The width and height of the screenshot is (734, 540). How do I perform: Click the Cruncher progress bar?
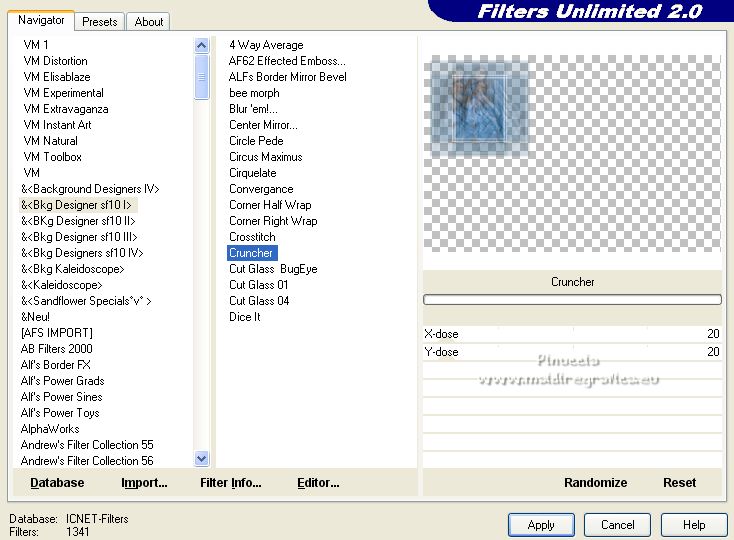click(572, 299)
